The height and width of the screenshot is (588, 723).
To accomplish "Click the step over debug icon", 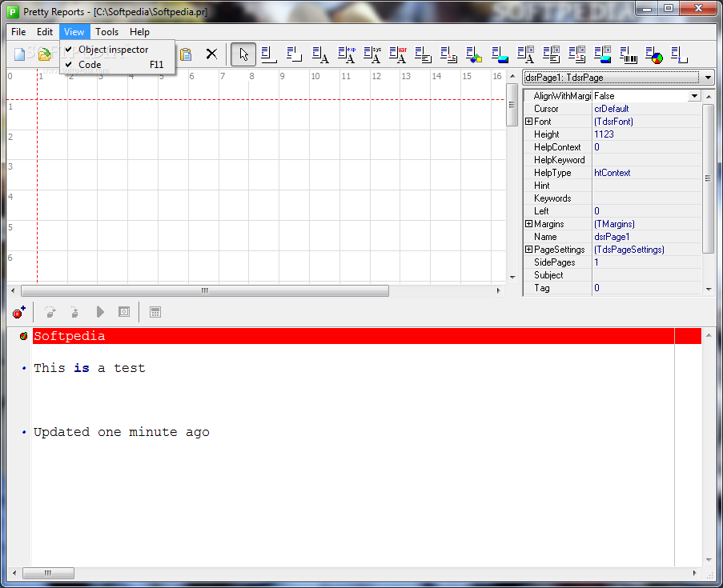I will click(50, 313).
